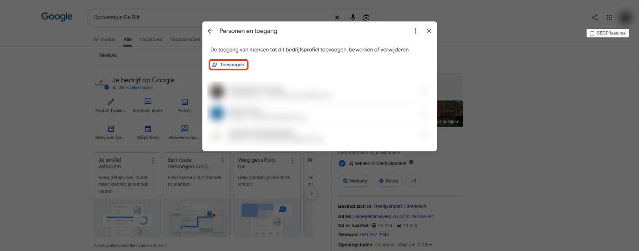Screen dimensions: 644x251
Task: Click the info icon beside Jij beheert dit bedrijfsprofiel
Action: tap(411, 162)
